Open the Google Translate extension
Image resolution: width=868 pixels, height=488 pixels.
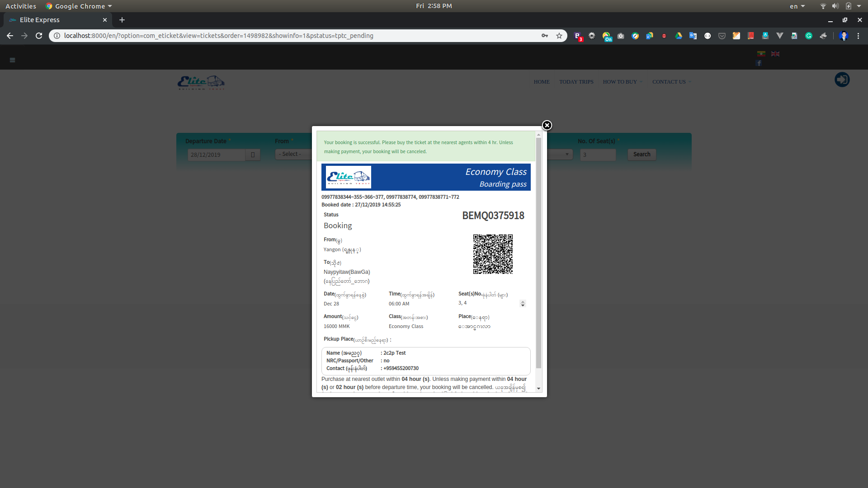[693, 36]
